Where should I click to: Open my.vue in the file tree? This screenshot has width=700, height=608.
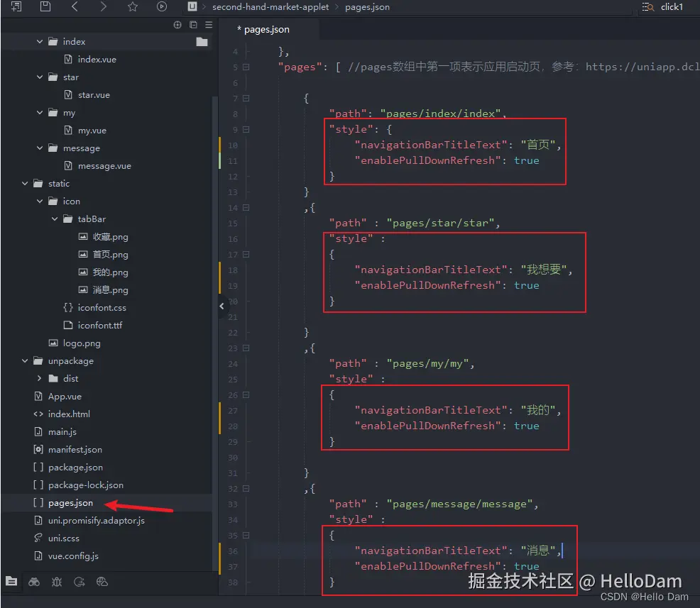coord(92,131)
